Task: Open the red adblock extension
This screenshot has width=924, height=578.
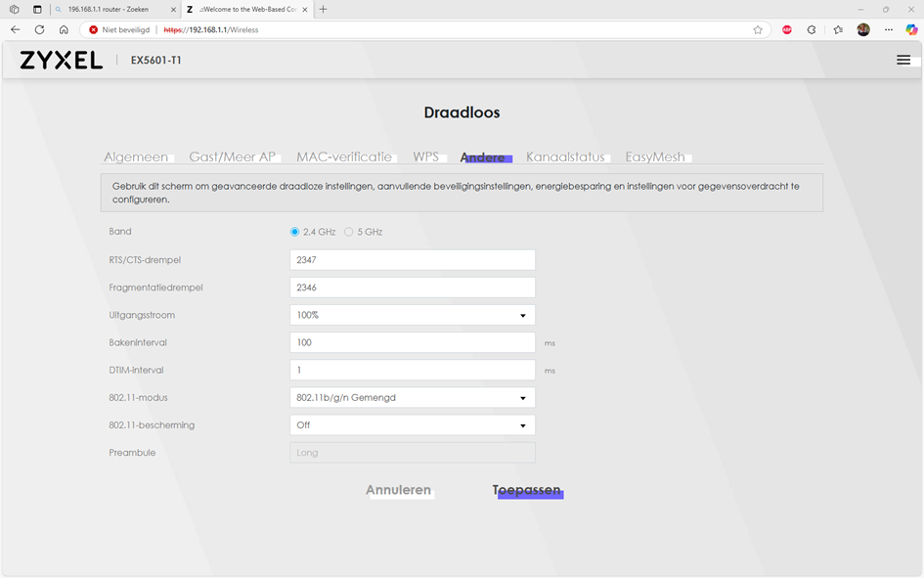Action: (x=787, y=29)
